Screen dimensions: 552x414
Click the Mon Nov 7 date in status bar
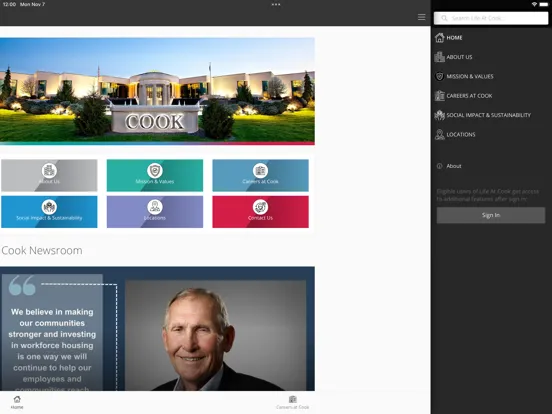pyautogui.click(x=32, y=4)
